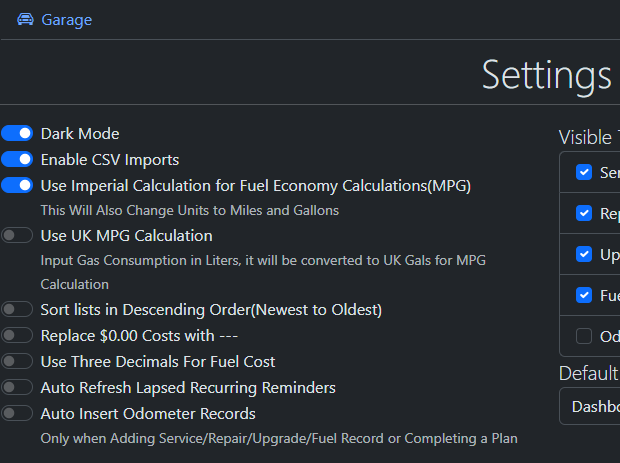Switch on Use Three Decimals For Fuel Cost
This screenshot has height=463, width=620.
point(17,362)
